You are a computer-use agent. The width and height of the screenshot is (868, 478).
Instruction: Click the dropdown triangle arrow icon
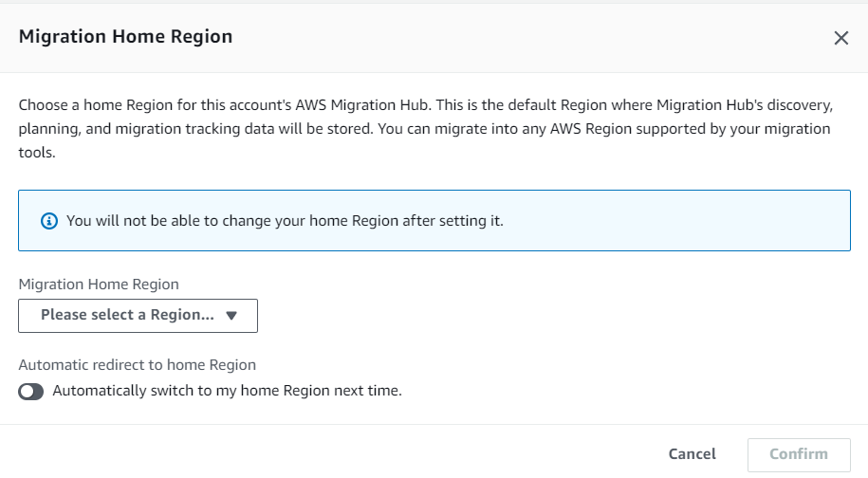coord(231,316)
